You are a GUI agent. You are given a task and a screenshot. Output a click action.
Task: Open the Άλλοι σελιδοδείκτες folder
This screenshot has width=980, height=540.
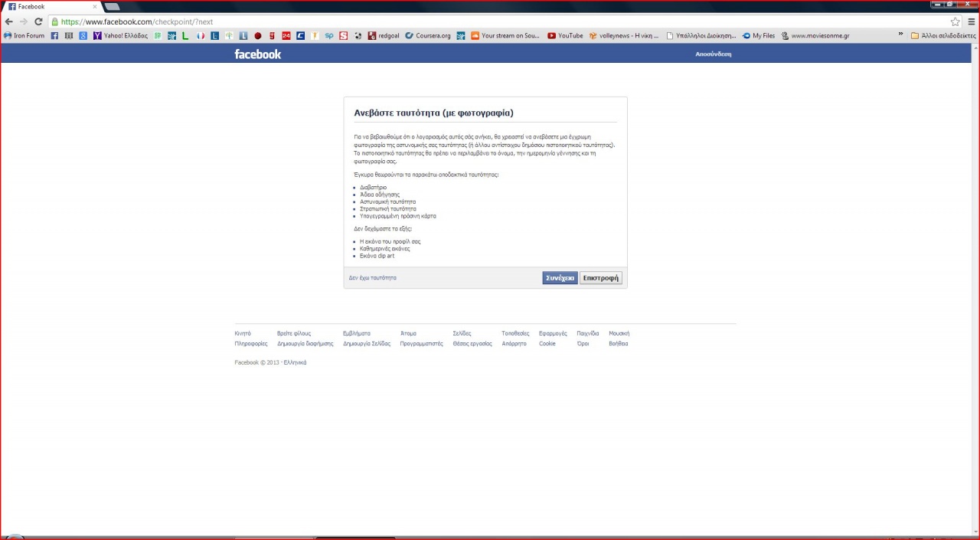pyautogui.click(x=943, y=35)
